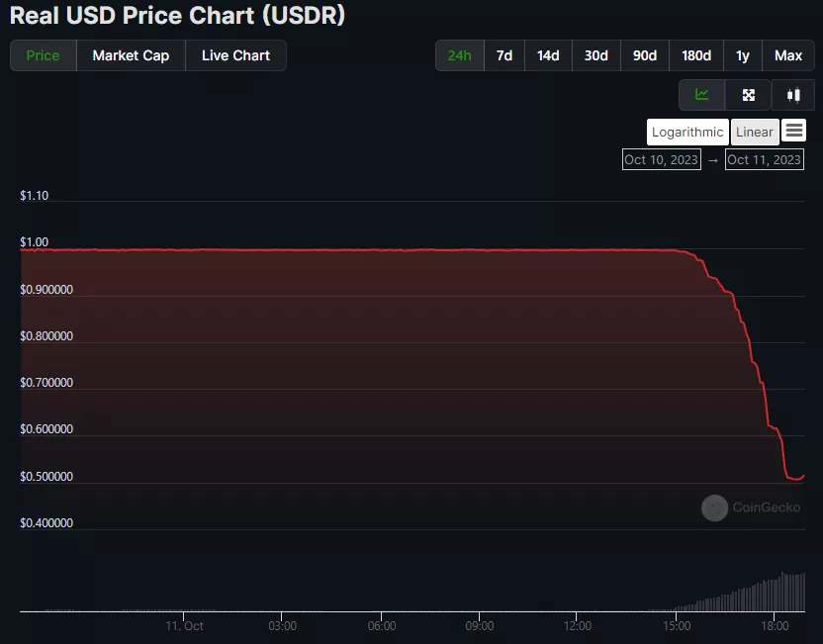Switch to the Price tab

44,55
